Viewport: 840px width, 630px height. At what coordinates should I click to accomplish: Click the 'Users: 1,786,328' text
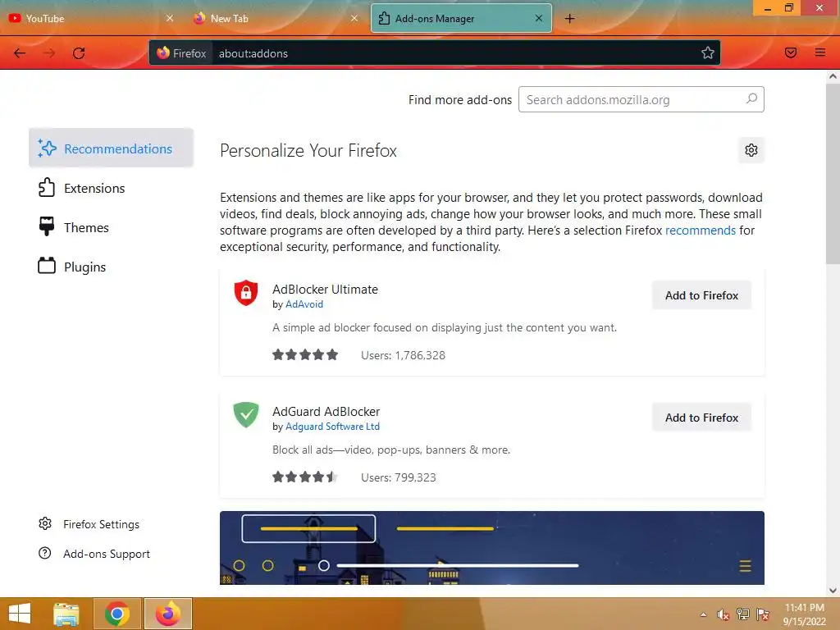403,355
